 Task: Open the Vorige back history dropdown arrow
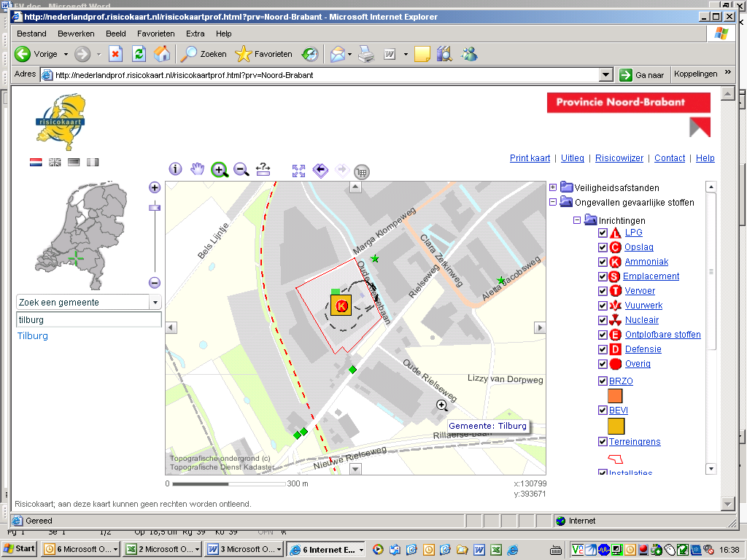(66, 54)
